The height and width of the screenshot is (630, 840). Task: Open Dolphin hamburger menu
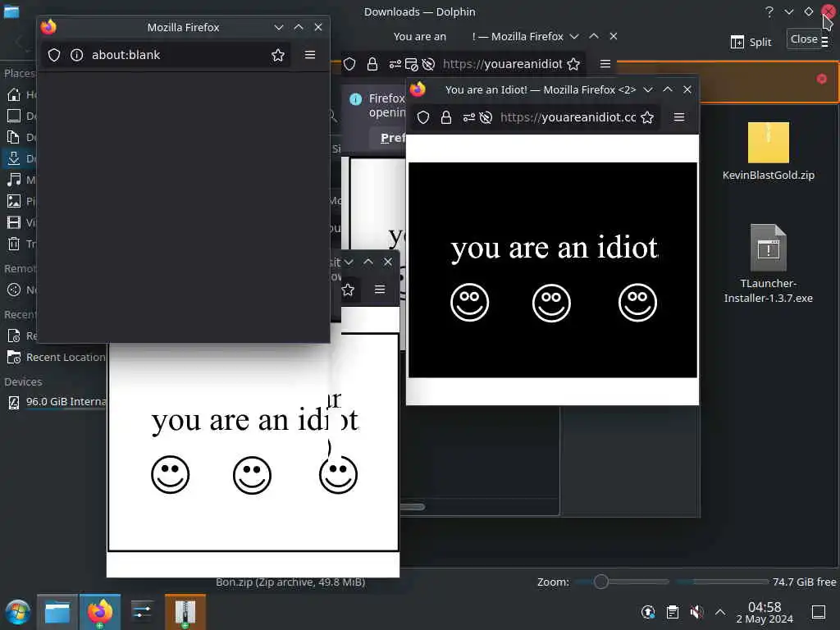[x=825, y=42]
